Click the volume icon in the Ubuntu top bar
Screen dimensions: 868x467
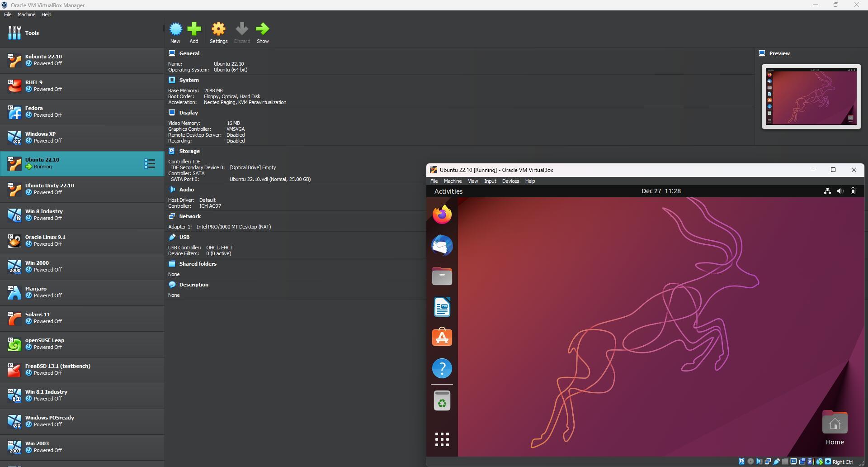tap(840, 191)
